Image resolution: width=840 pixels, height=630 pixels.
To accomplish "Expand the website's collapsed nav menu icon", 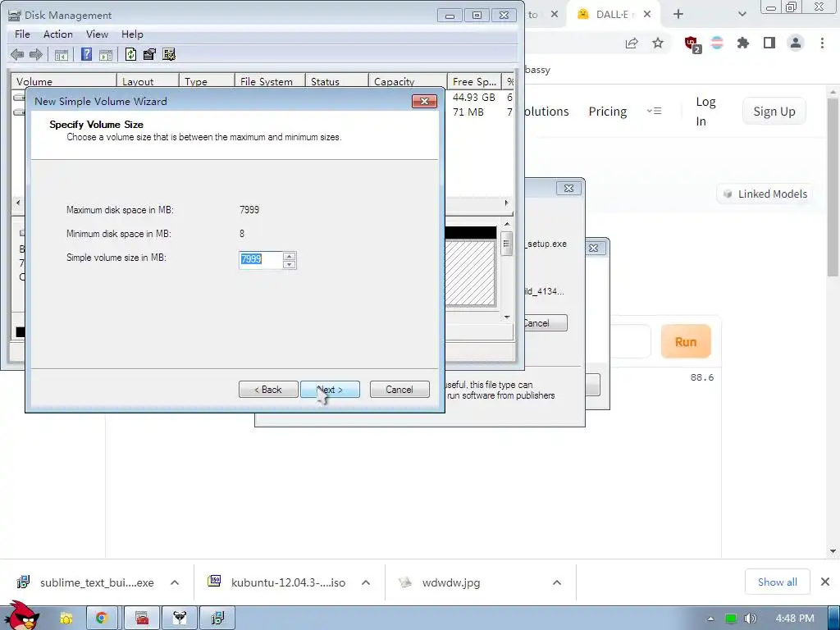I will point(654,111).
